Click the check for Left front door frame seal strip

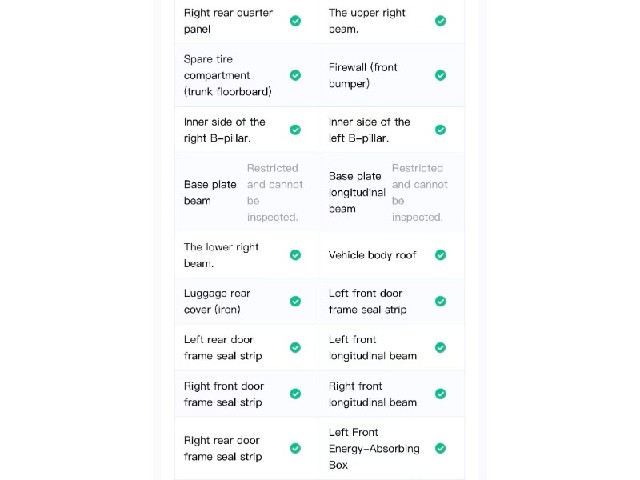440,301
